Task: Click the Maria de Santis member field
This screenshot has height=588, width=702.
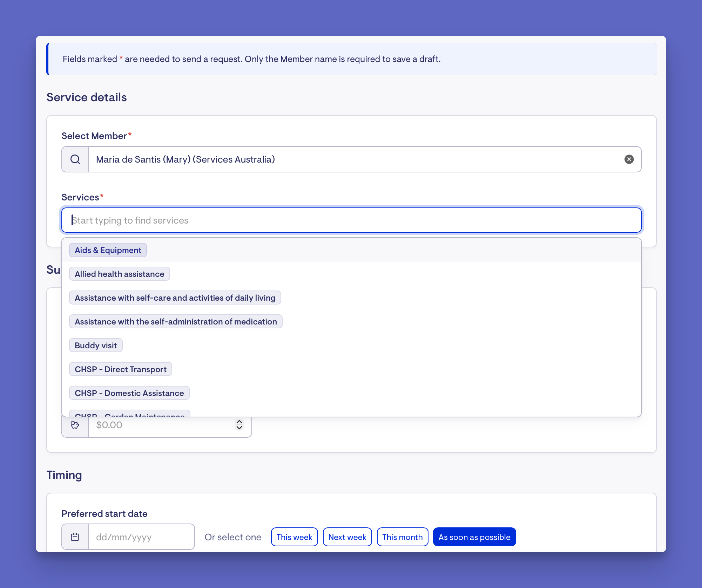Action: tap(351, 159)
